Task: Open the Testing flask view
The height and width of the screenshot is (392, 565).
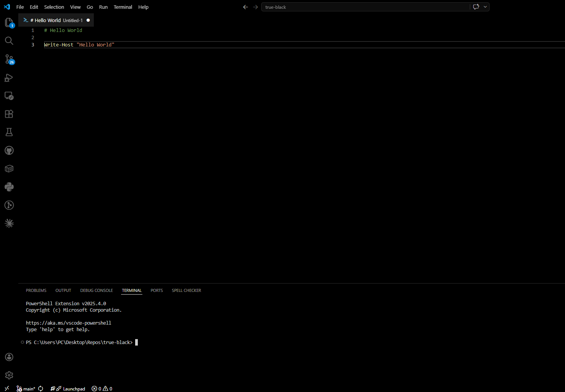Action: click(x=9, y=132)
